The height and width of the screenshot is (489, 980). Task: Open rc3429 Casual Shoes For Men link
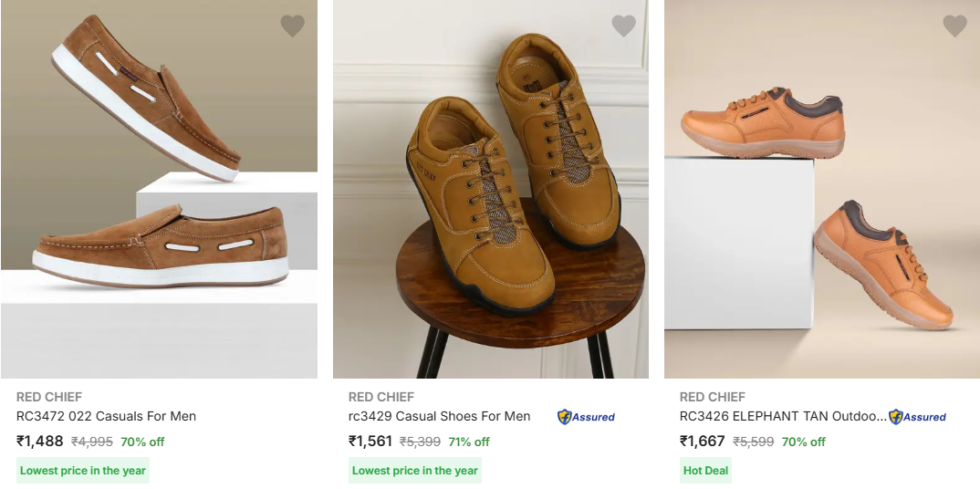point(439,416)
